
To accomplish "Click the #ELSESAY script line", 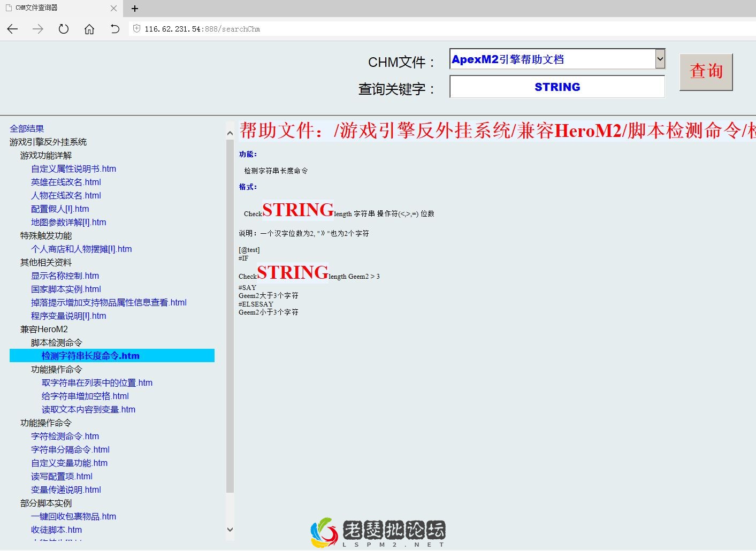I will [256, 304].
